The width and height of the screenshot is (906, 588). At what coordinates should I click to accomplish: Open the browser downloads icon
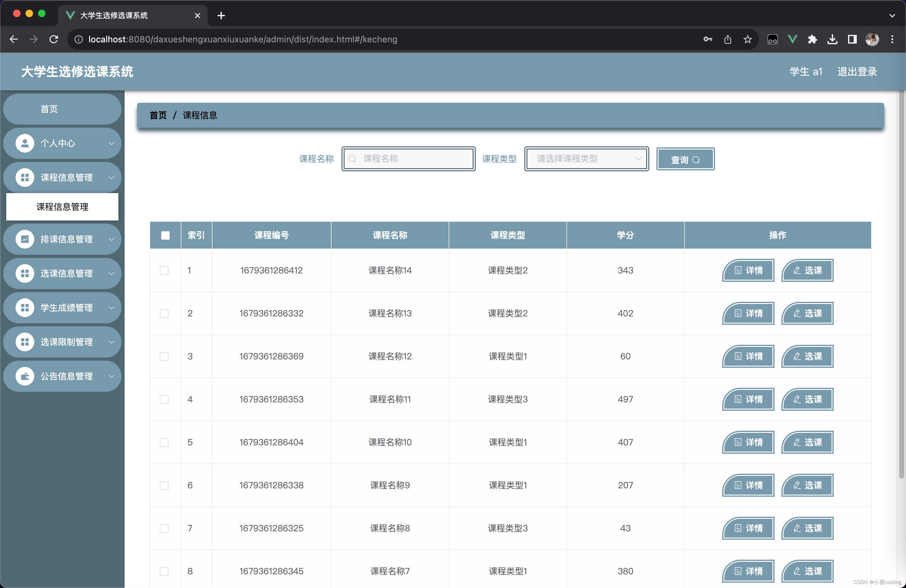832,39
